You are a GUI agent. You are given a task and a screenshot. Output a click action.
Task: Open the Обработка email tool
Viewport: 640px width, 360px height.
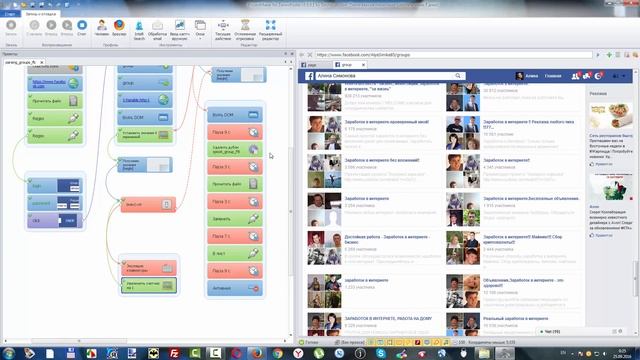coord(157,30)
